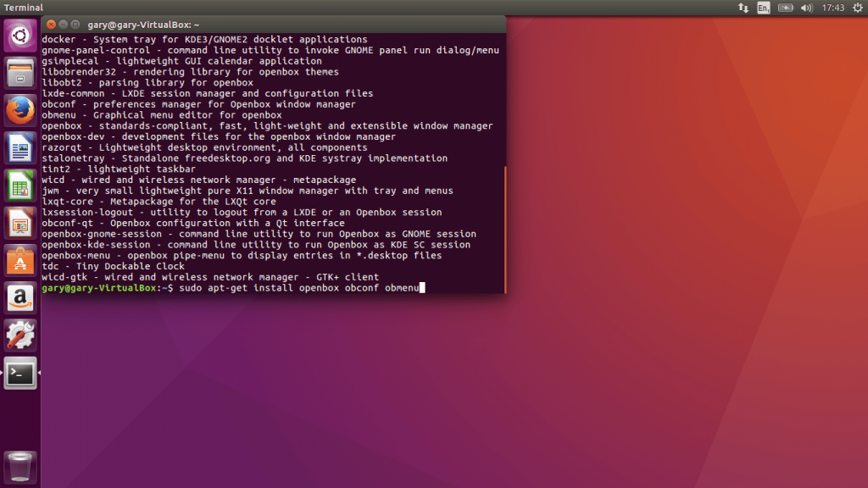Open the network connections indicator
Viewport: 868px width, 488px height.
[x=743, y=8]
